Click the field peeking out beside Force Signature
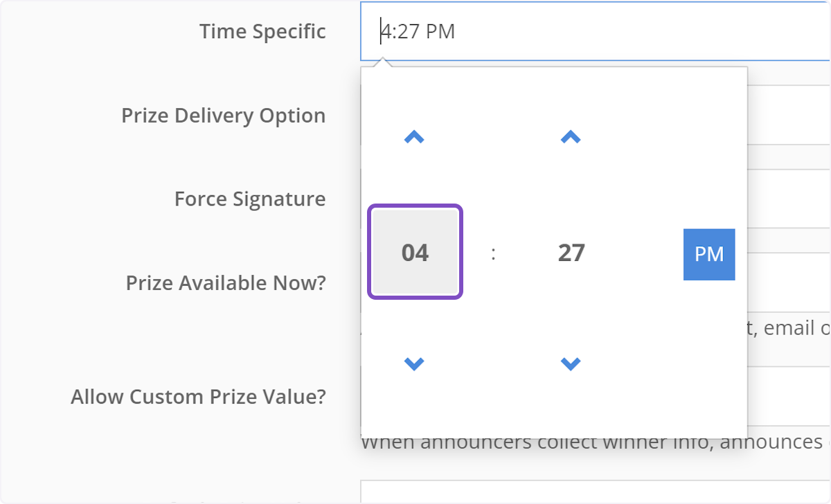Screen dimensions: 831x504 click(789, 199)
